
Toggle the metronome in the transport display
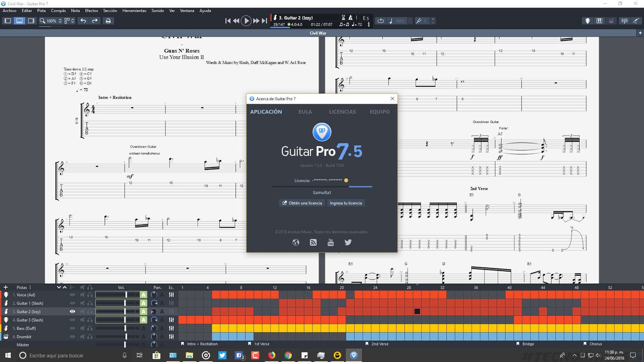point(351,18)
